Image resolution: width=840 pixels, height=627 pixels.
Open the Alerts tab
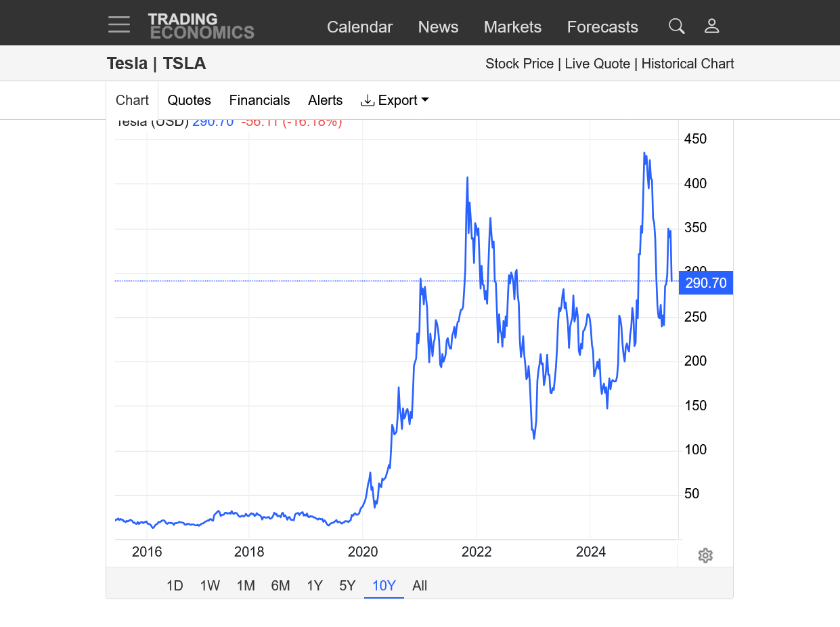click(x=325, y=100)
